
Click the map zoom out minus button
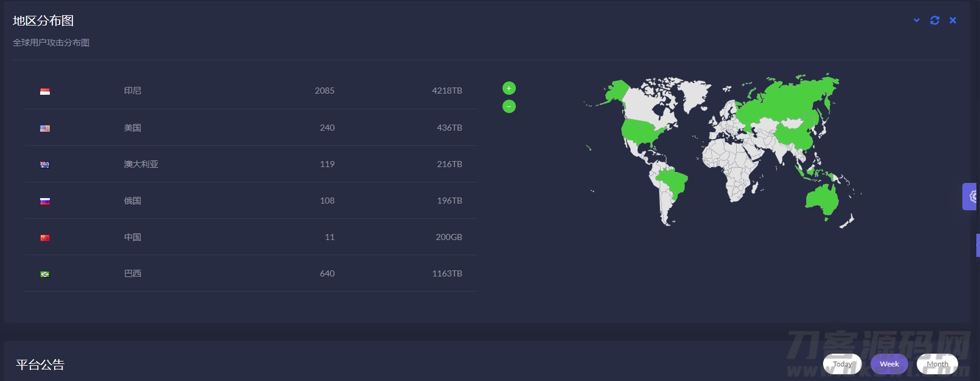509,106
